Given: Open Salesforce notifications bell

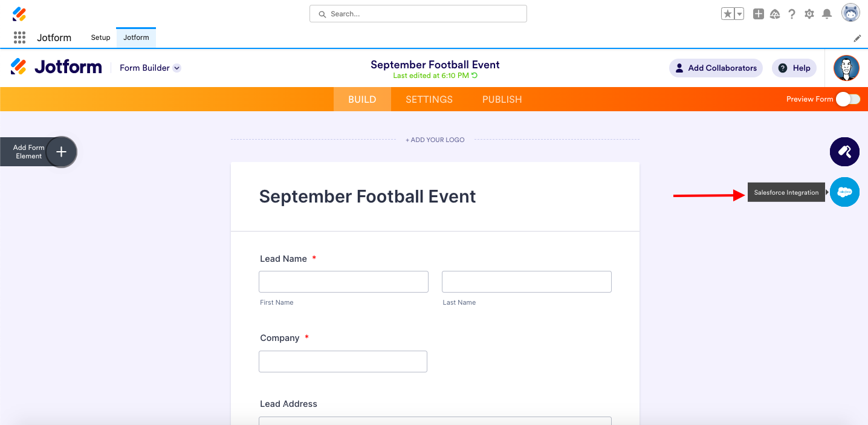Looking at the screenshot, I should 827,14.
